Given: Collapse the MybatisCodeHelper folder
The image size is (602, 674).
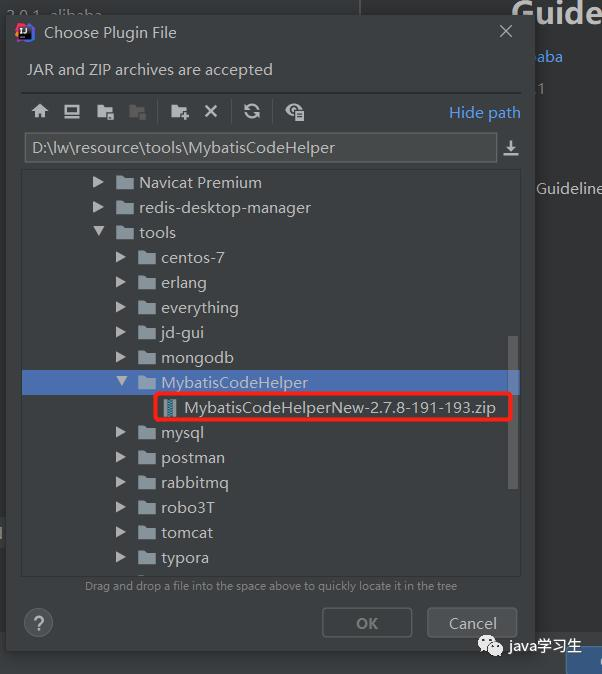Looking at the screenshot, I should click(x=122, y=381).
